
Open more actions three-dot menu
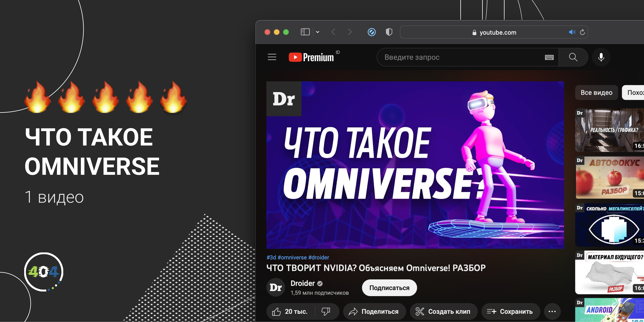(552, 311)
